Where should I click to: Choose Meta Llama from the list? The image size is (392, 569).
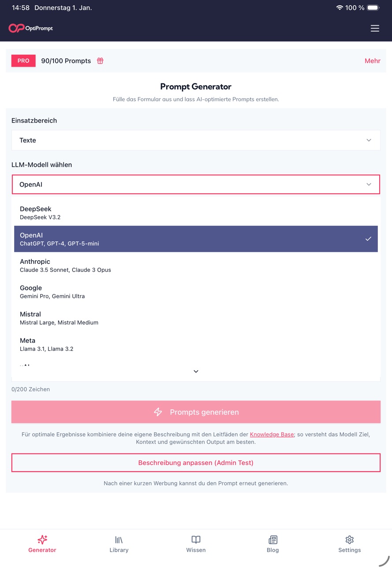196,344
